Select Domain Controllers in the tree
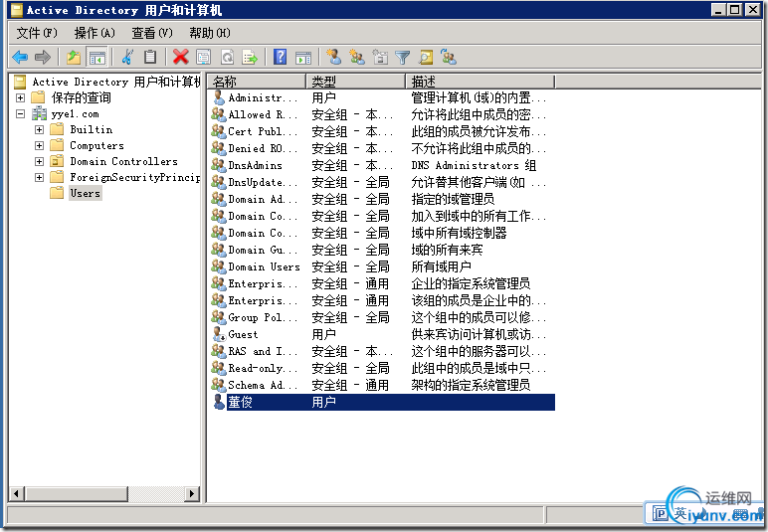This screenshot has width=768, height=532. [123, 161]
